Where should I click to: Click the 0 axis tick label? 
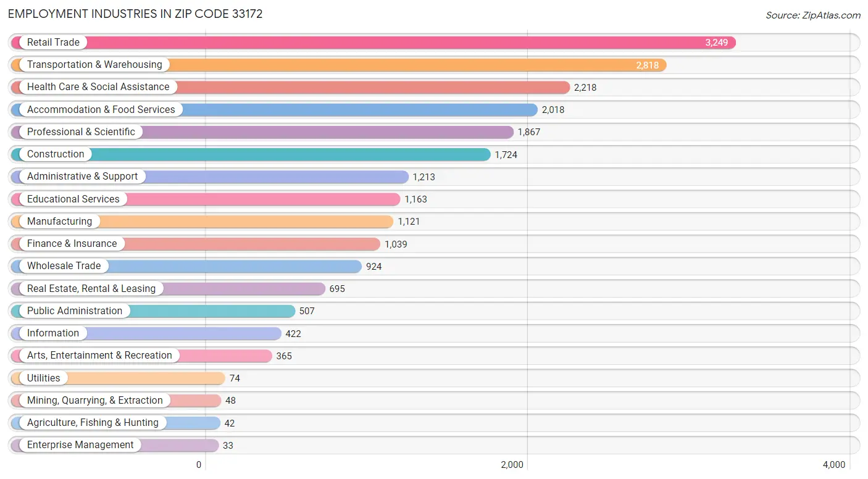point(199,465)
